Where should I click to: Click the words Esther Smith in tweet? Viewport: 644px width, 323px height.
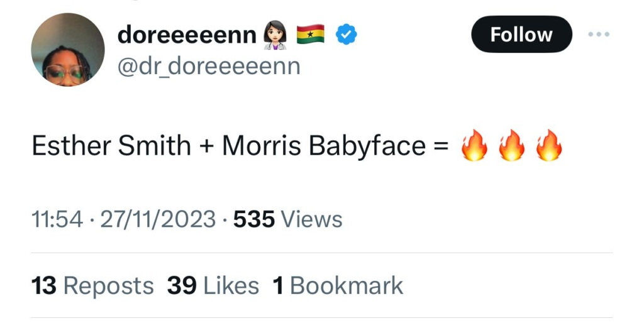(x=111, y=146)
